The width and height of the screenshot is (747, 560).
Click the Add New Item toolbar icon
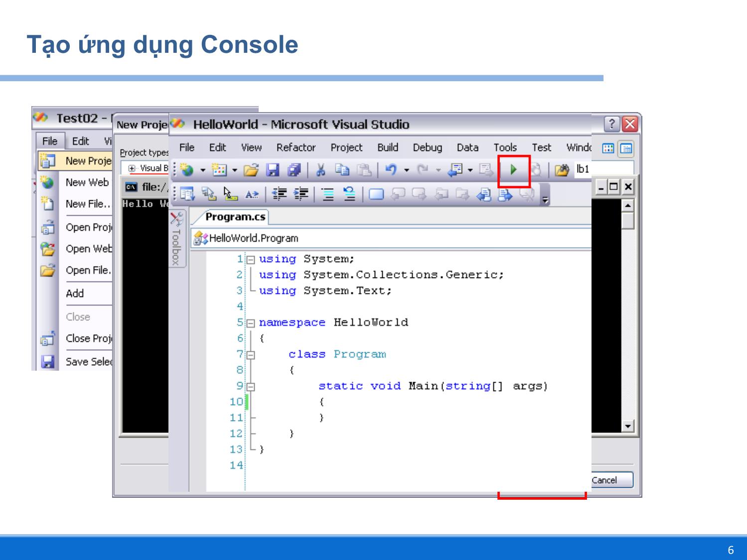pyautogui.click(x=219, y=170)
